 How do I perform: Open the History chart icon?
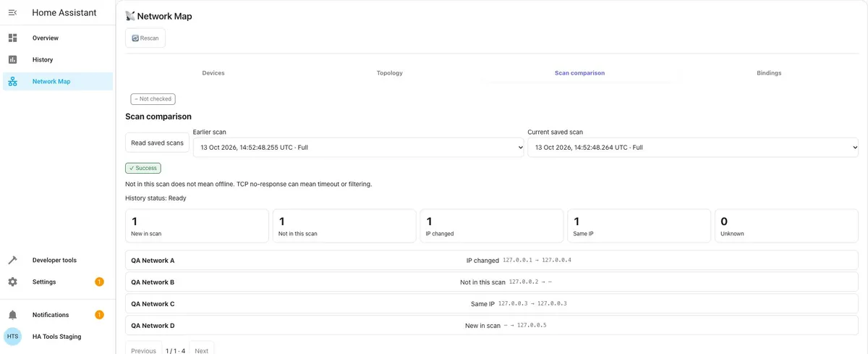tap(12, 59)
